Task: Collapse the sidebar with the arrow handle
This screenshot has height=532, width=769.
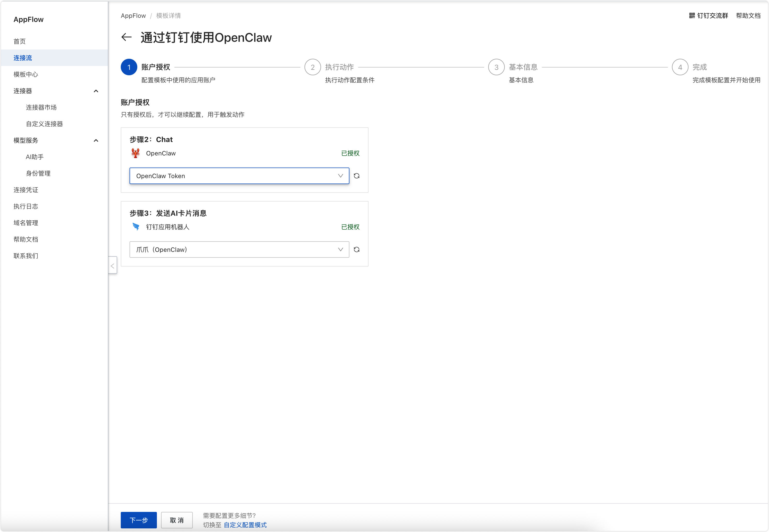Action: (x=113, y=266)
